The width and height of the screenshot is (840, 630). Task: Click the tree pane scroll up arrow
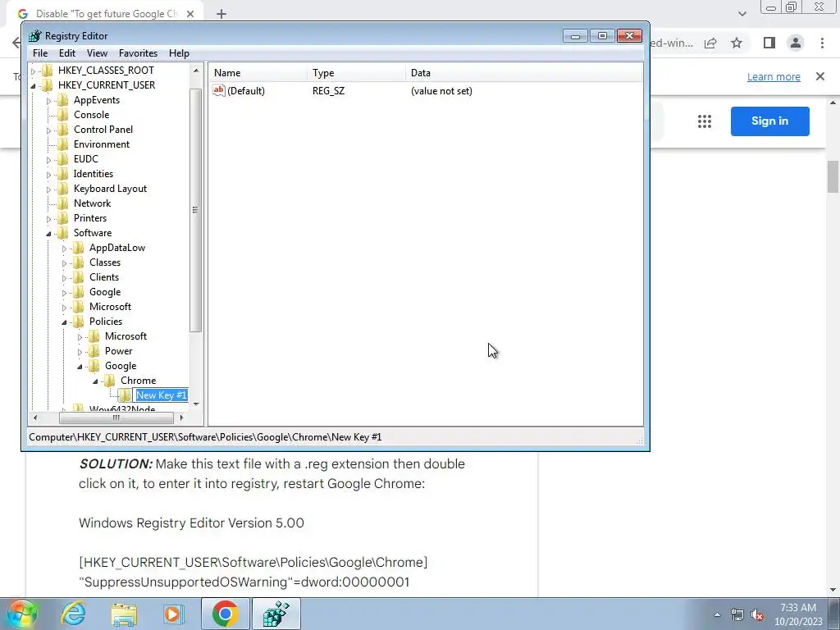click(x=196, y=71)
